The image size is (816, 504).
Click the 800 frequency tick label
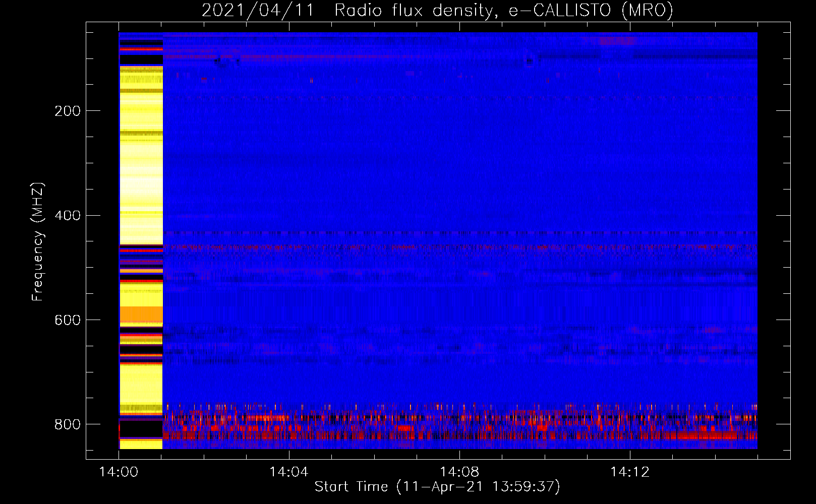click(x=68, y=424)
